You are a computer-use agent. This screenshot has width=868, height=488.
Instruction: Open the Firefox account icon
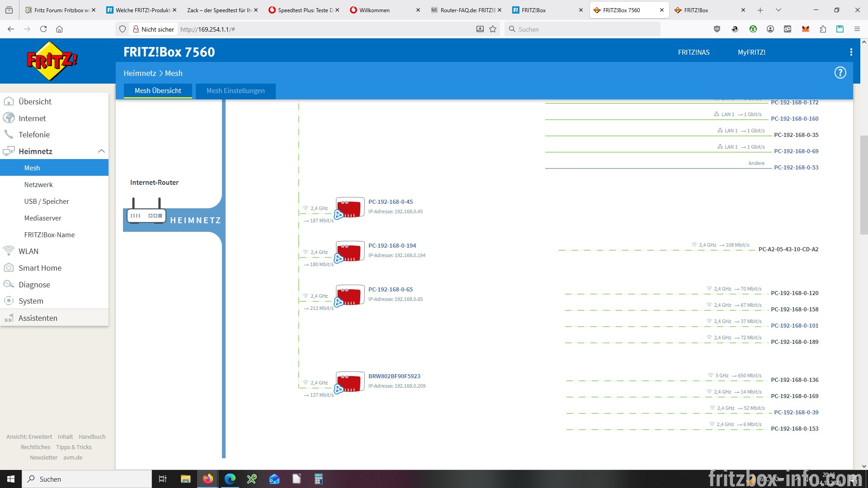[x=770, y=29]
